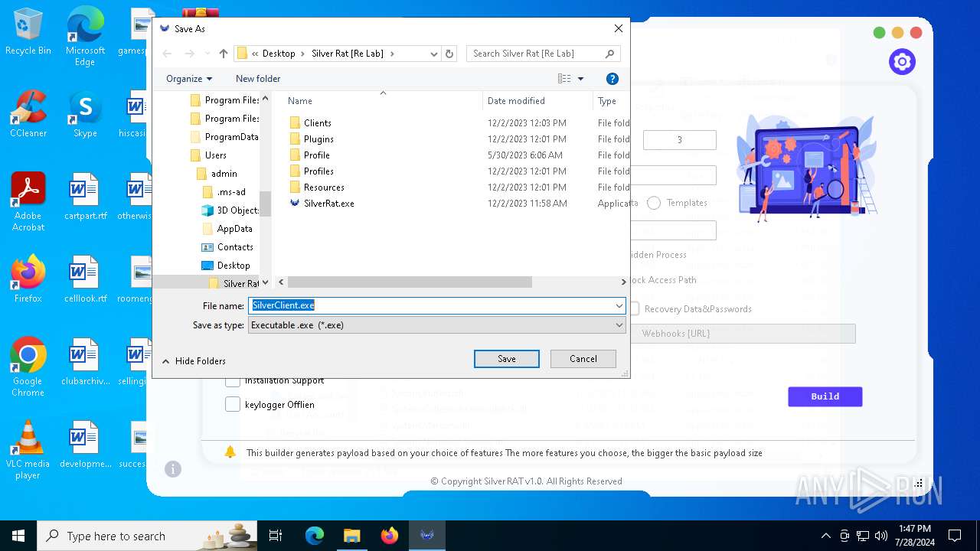Open Save as type combo box
Image resolution: width=980 pixels, height=551 pixels.
[x=437, y=325]
